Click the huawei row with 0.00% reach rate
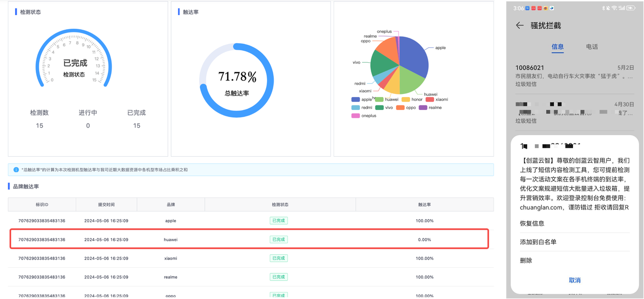The image size is (644, 299). coord(249,240)
